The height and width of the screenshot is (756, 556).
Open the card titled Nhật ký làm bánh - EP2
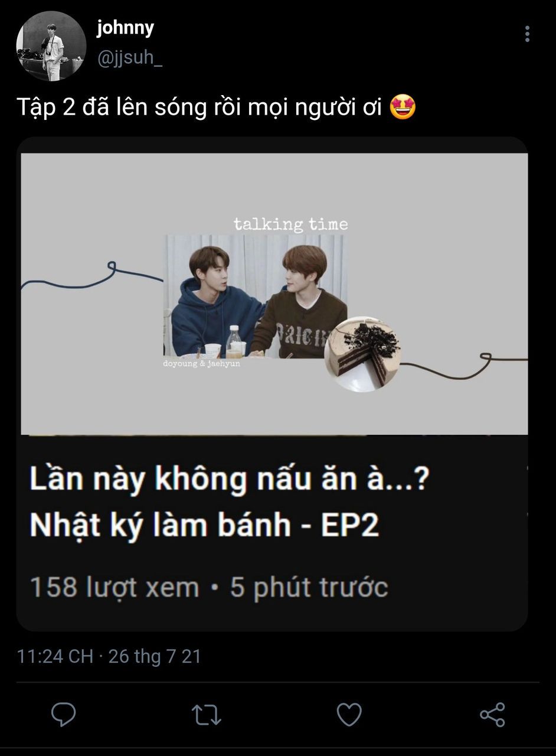click(x=272, y=384)
